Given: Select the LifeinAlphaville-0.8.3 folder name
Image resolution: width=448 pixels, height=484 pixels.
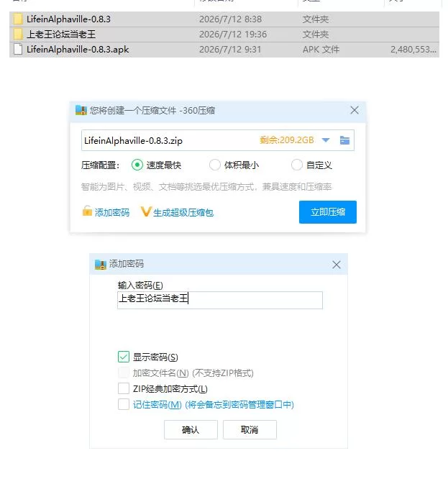Looking at the screenshot, I should pyautogui.click(x=68, y=19).
